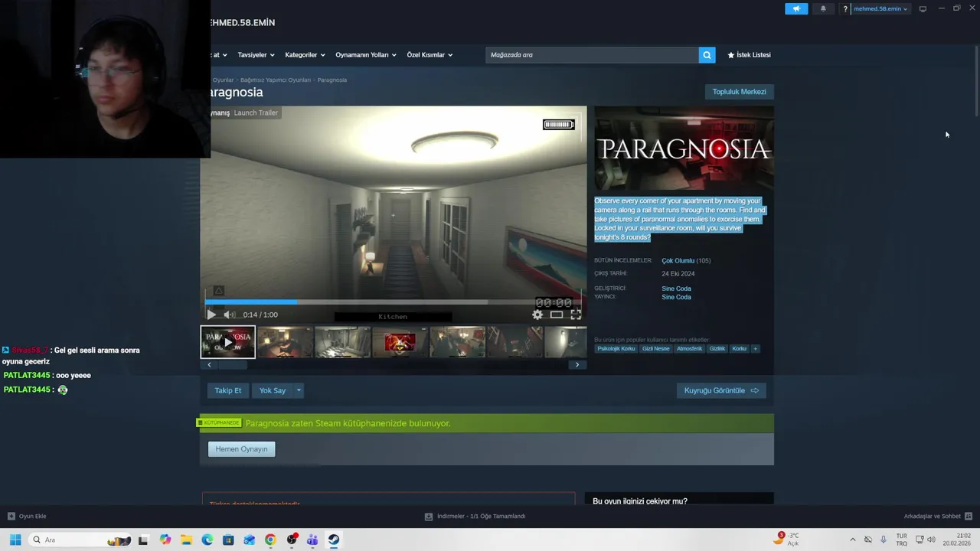Viewport: 980px width, 551px height.
Task: Expand the Özel Kısımlar dropdown
Action: (430, 55)
